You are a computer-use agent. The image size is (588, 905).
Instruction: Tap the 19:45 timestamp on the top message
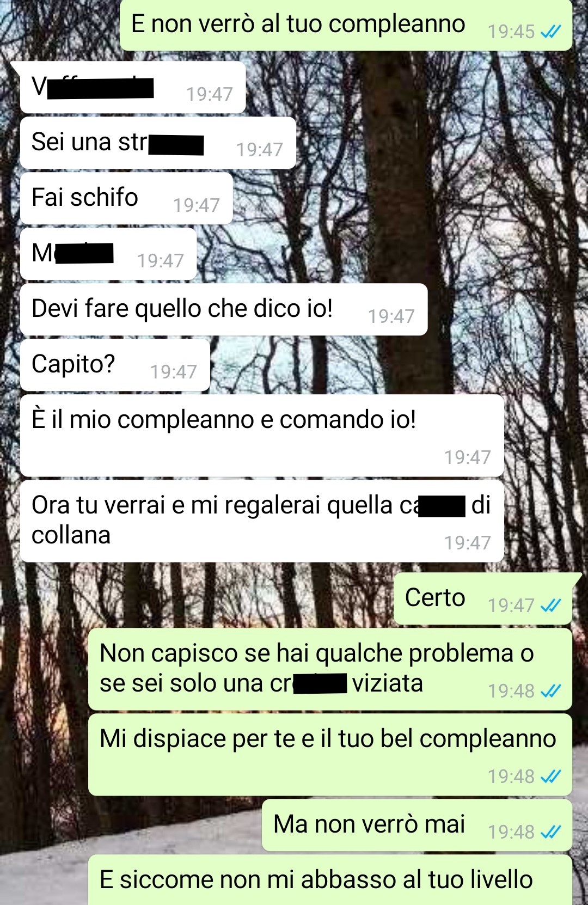pyautogui.click(x=511, y=32)
